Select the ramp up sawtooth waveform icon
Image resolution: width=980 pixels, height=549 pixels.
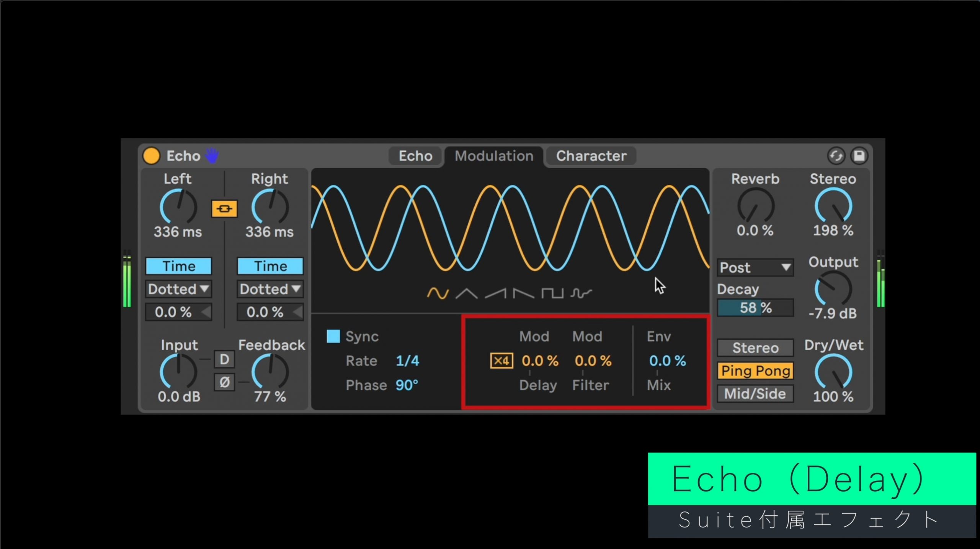(495, 293)
